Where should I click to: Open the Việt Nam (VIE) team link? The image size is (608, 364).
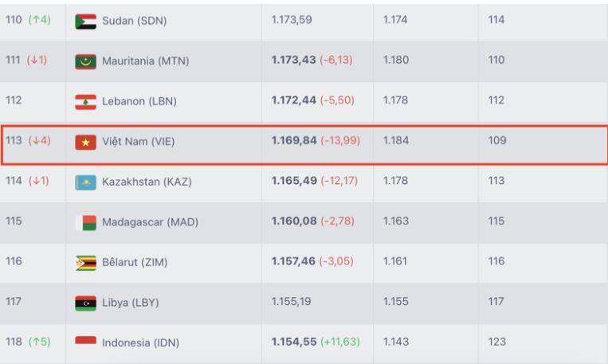coord(138,142)
